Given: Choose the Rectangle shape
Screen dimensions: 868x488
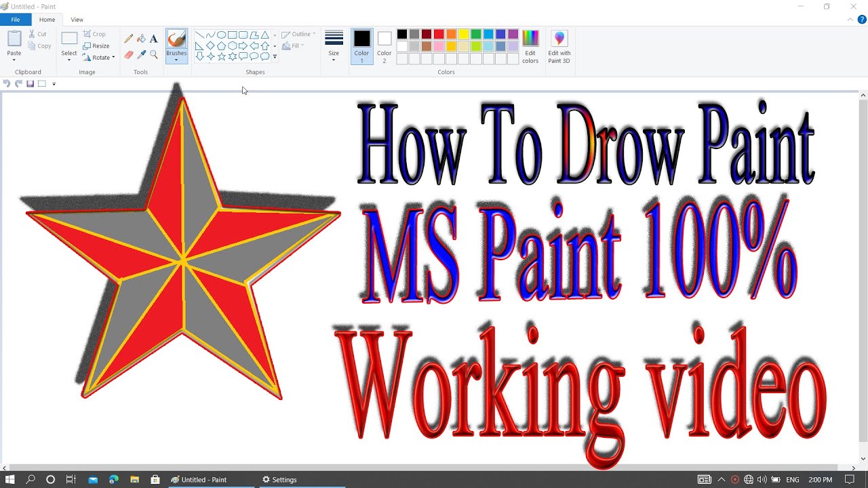Looking at the screenshot, I should point(232,35).
